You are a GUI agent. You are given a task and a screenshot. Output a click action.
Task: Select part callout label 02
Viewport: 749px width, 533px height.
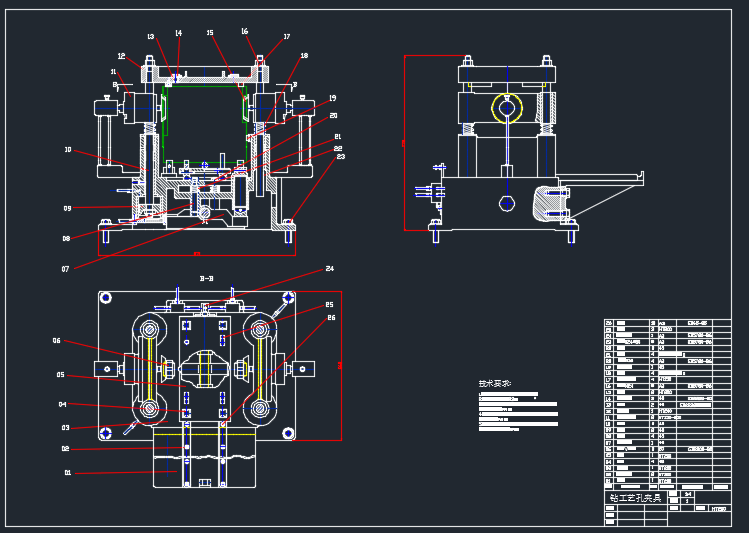pyautogui.click(x=65, y=449)
